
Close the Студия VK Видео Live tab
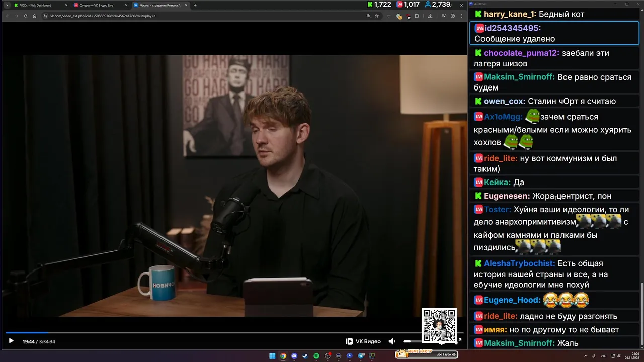(x=126, y=5)
